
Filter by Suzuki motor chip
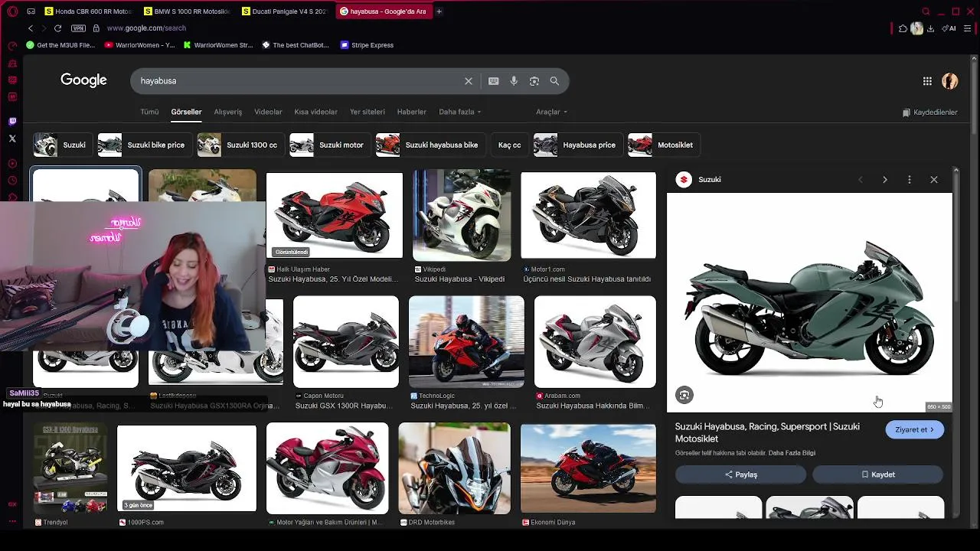[x=328, y=145]
